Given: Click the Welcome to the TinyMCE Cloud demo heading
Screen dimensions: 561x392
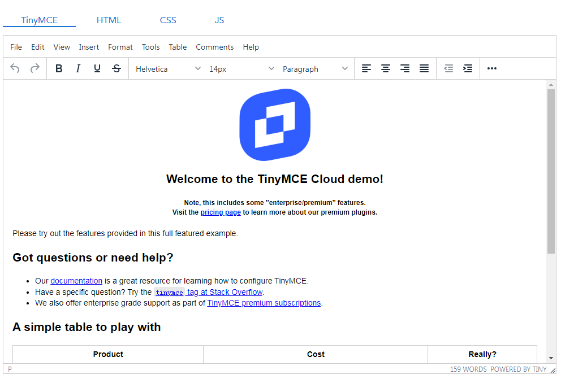Looking at the screenshot, I should 275,179.
